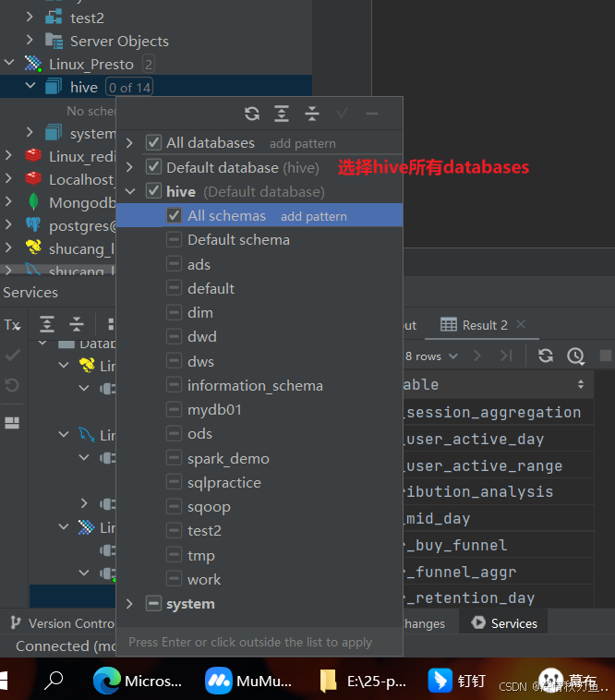Toggle the All databases checkbox
This screenshot has height=700, width=615.
click(x=153, y=143)
